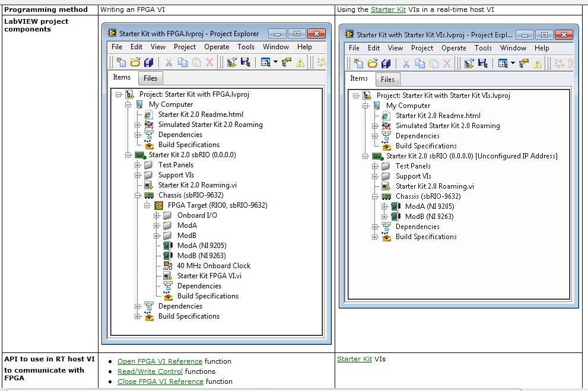Click Cut icon in Starter Kit VIs window
Image resolution: width=588 pixels, height=391 pixels.
pos(406,63)
